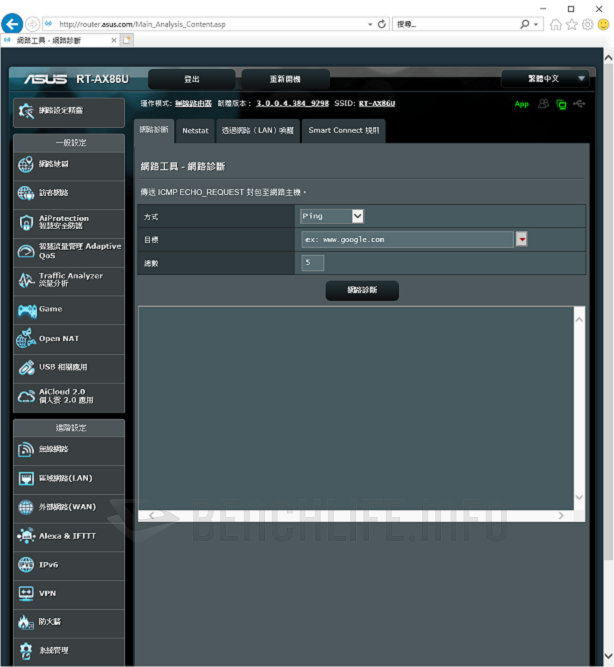Click the ping count input field
Viewport: 614px width, 667px height.
click(x=313, y=263)
